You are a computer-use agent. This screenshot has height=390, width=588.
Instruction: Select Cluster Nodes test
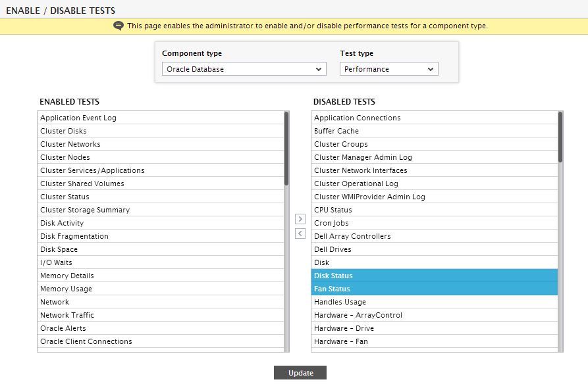(161, 157)
